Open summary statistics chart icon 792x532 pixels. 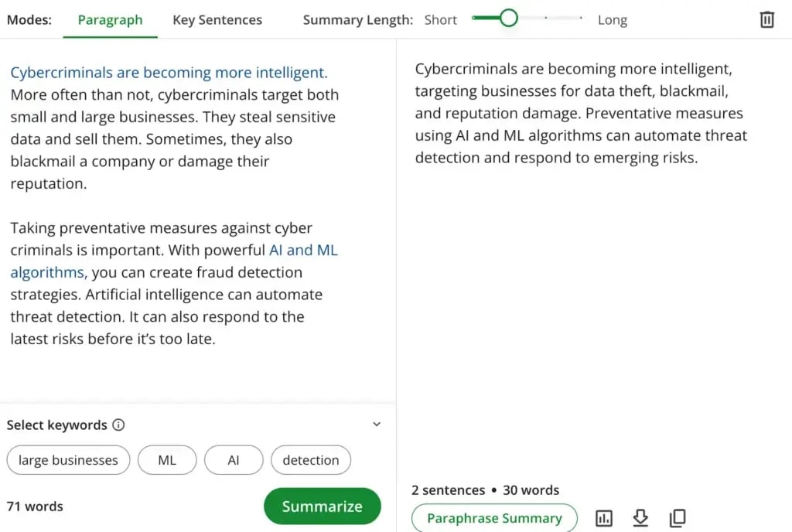604,518
